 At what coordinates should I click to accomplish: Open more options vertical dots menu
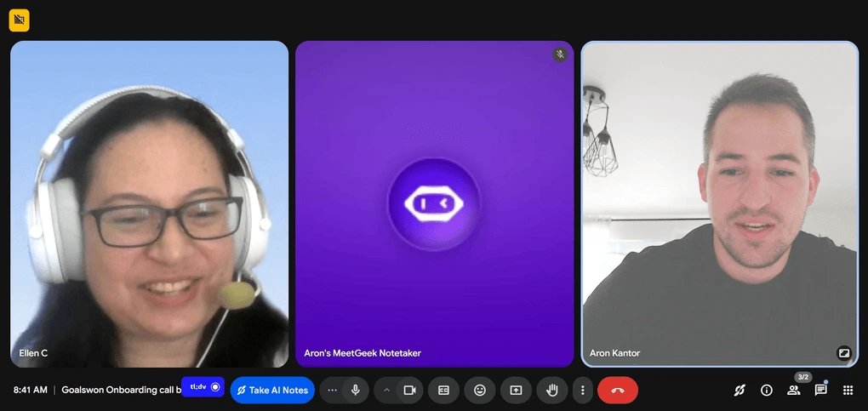pyautogui.click(x=582, y=390)
